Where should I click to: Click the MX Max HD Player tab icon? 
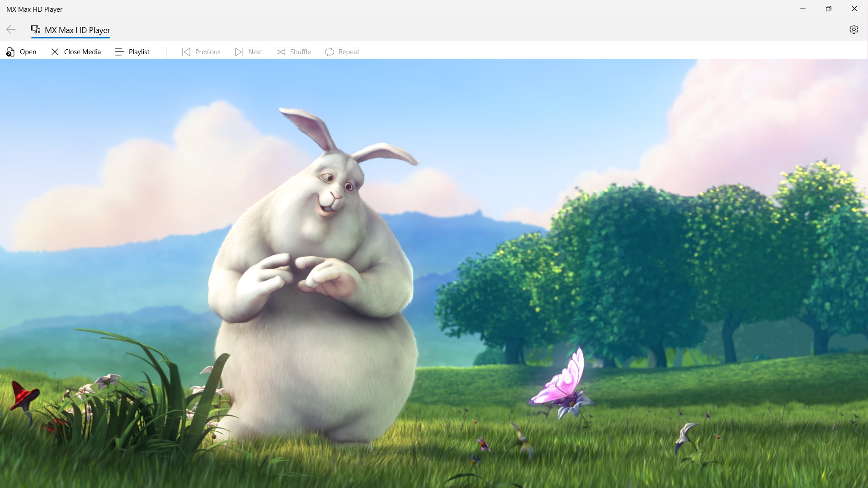35,29
